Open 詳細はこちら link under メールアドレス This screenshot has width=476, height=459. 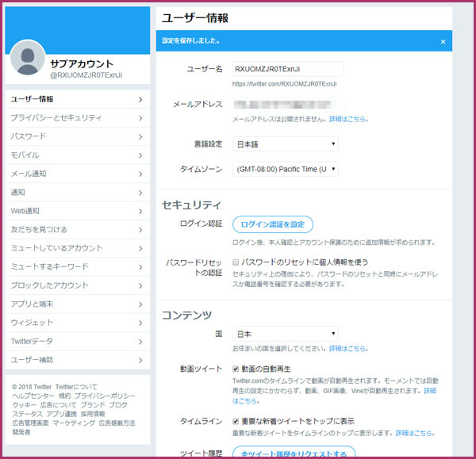point(347,119)
